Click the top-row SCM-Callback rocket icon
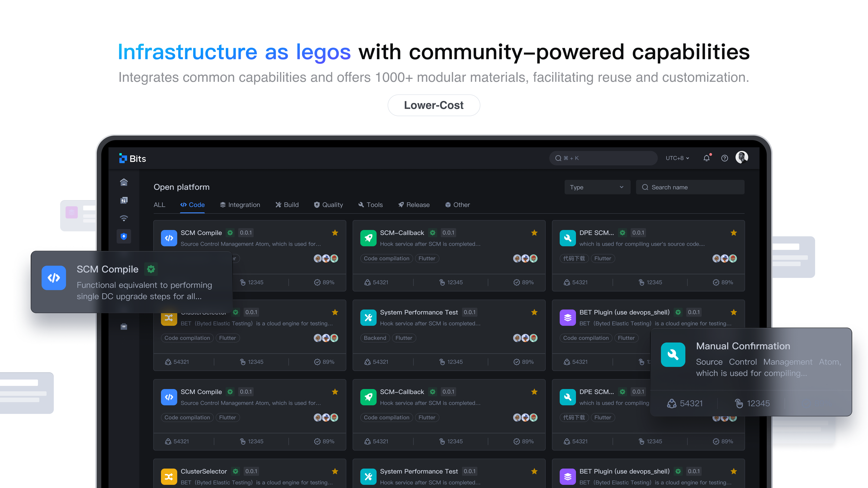868x488 pixels. [x=368, y=238]
